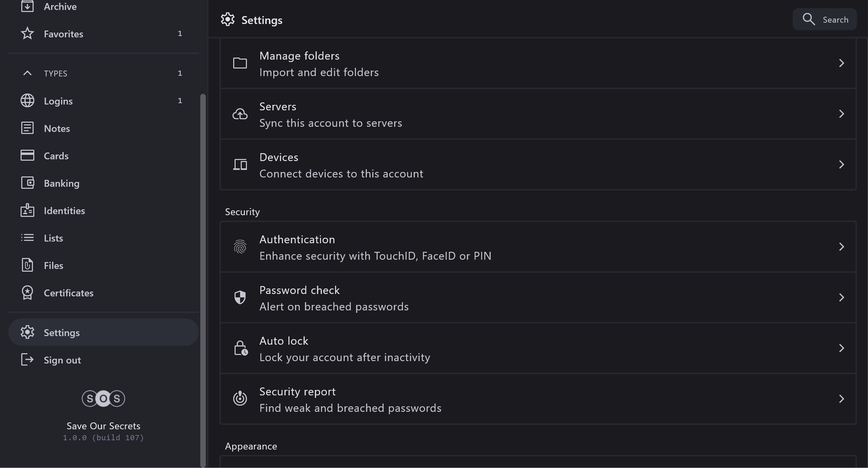Screen dimensions: 868x468
Task: Click the Banking wallet icon
Action: pos(27,183)
